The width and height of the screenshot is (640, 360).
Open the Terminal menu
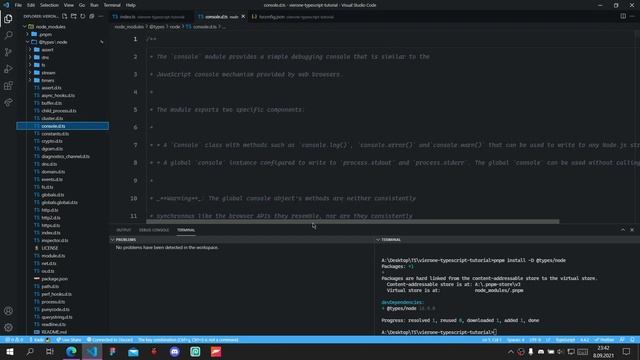[x=112, y=5]
